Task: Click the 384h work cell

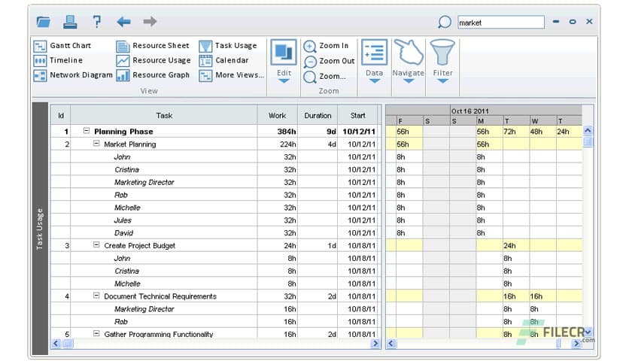Action: [x=278, y=132]
